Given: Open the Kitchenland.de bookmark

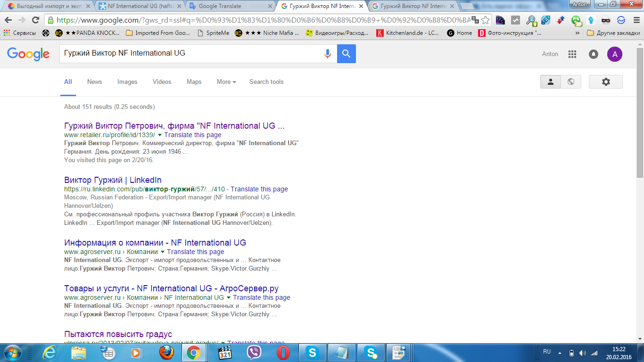Looking at the screenshot, I should (x=408, y=33).
